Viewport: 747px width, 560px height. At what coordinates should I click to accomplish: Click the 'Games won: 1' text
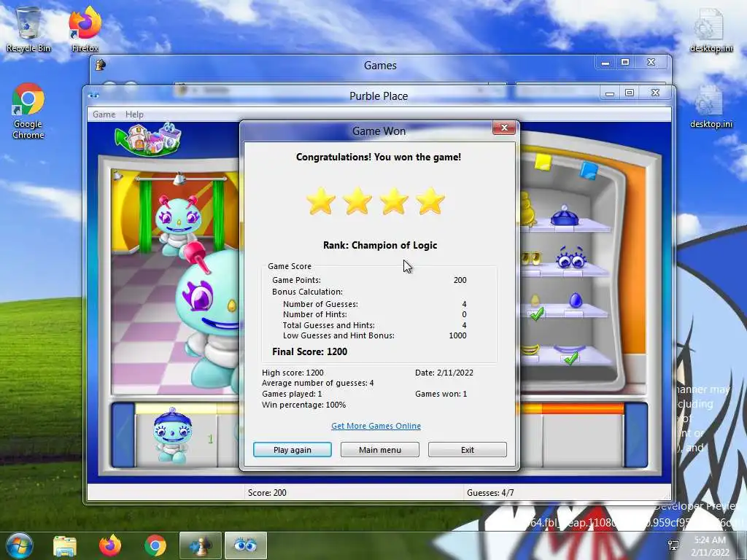(441, 394)
